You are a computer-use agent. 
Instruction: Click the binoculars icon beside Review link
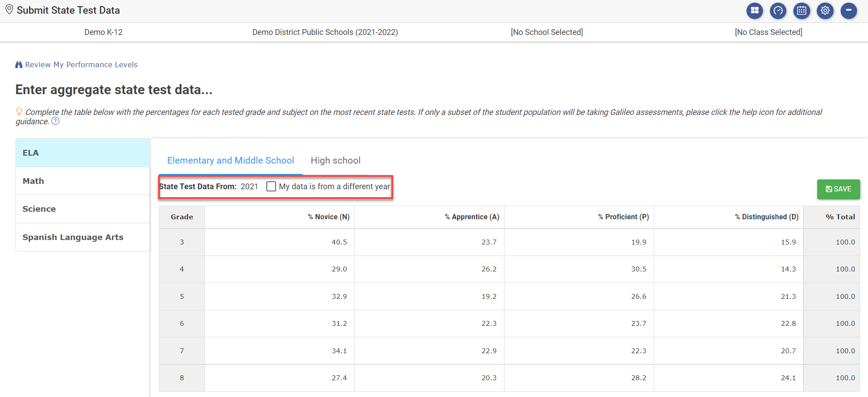(19, 65)
